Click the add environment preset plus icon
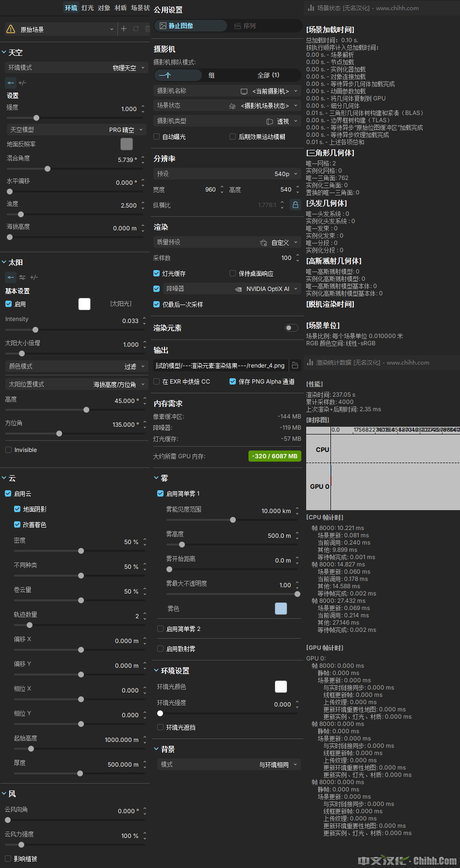This screenshot has width=460, height=868. point(124,29)
